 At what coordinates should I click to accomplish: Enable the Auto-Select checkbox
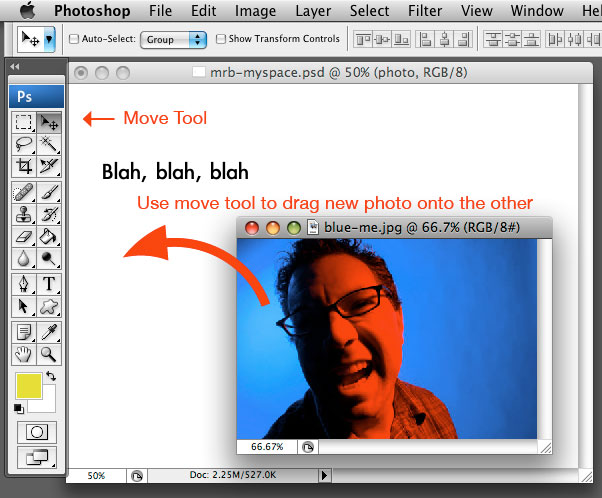click(74, 40)
